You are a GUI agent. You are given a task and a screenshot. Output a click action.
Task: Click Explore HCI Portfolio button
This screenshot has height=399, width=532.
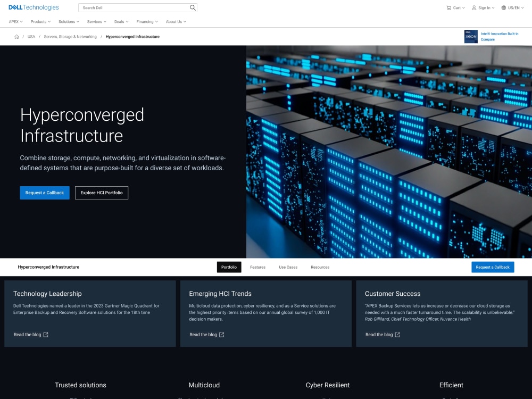tap(102, 193)
